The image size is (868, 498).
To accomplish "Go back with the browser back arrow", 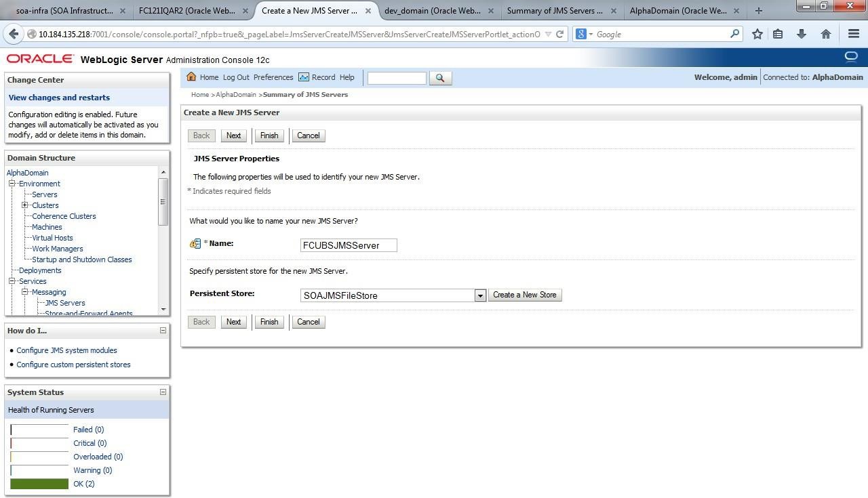I will click(x=14, y=34).
